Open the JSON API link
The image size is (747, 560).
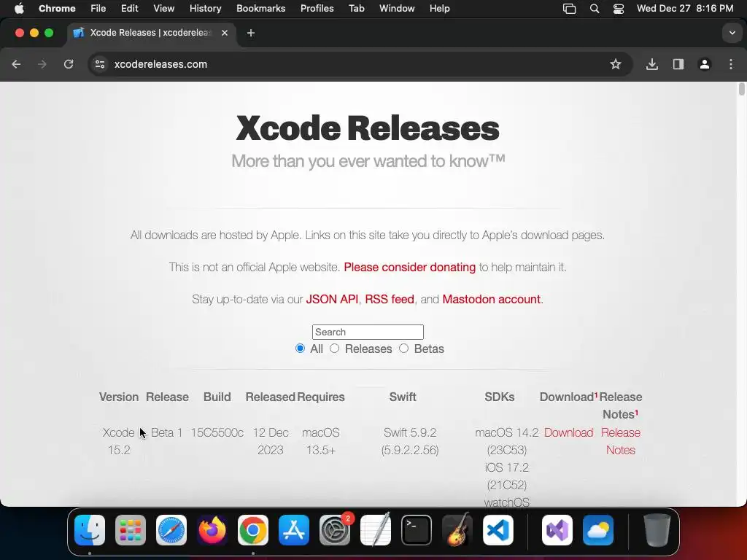(x=332, y=299)
